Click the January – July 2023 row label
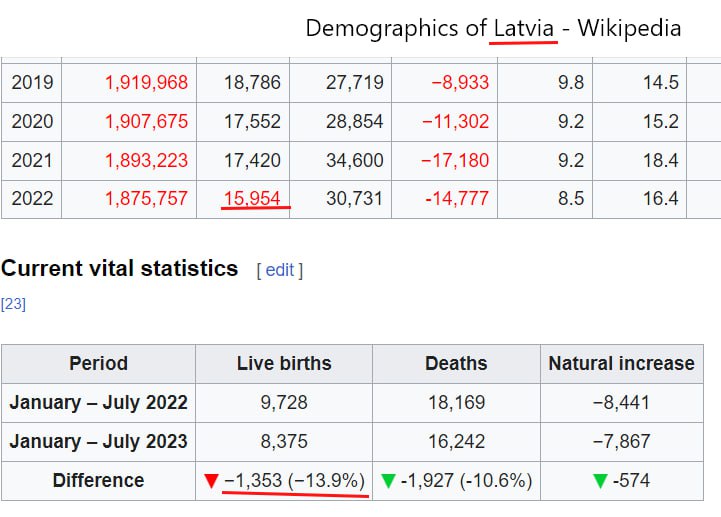Viewport: 721px width, 517px height. pyautogui.click(x=98, y=442)
